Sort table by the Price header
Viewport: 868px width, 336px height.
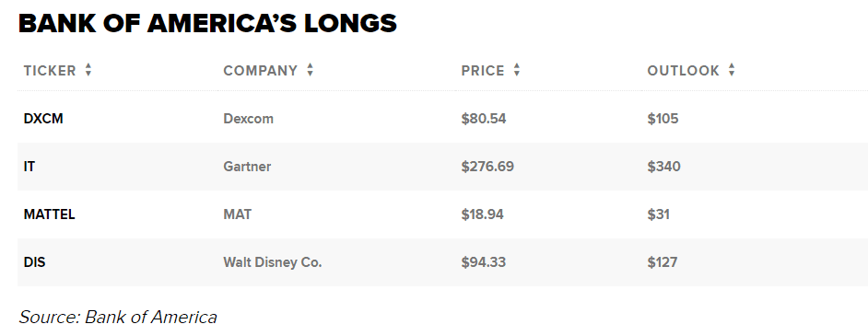coord(483,71)
